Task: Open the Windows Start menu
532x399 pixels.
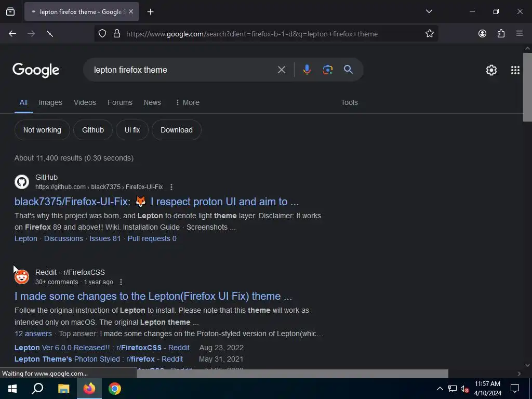Action: click(x=12, y=389)
